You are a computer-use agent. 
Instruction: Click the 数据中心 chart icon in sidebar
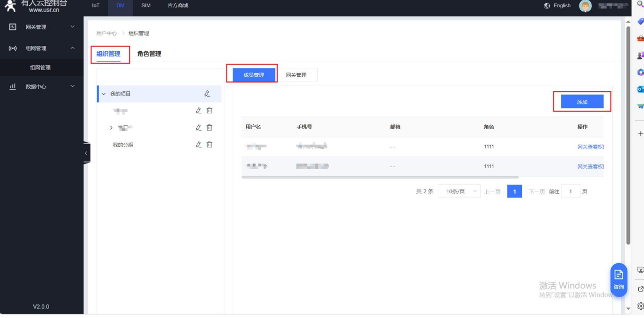pyautogui.click(x=13, y=87)
